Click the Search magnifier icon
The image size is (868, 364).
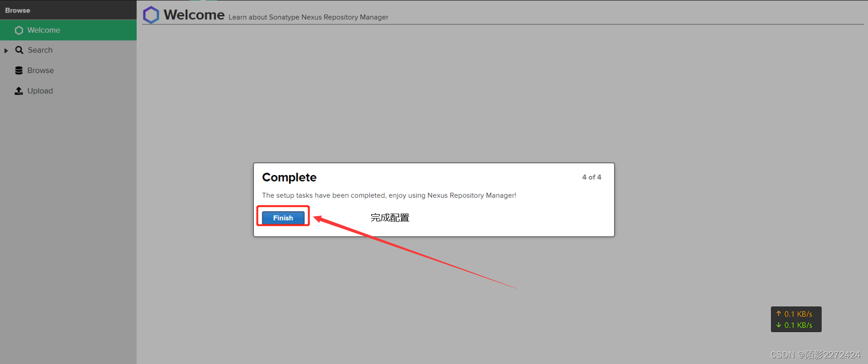(19, 50)
